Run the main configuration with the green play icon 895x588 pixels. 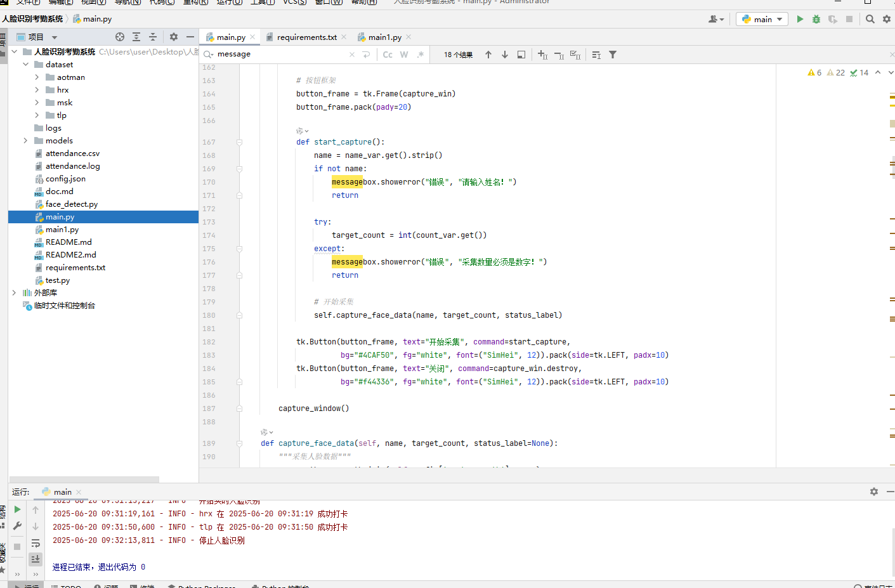pyautogui.click(x=800, y=18)
